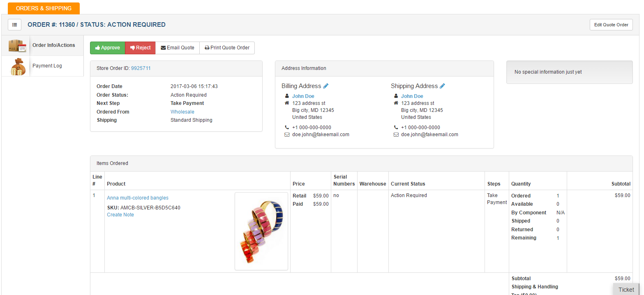
Task: Approve the quote order
Action: tap(108, 48)
